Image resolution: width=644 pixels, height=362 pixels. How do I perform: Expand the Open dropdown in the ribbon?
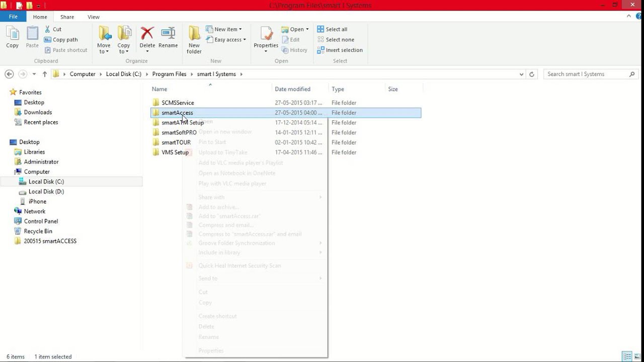295,29
